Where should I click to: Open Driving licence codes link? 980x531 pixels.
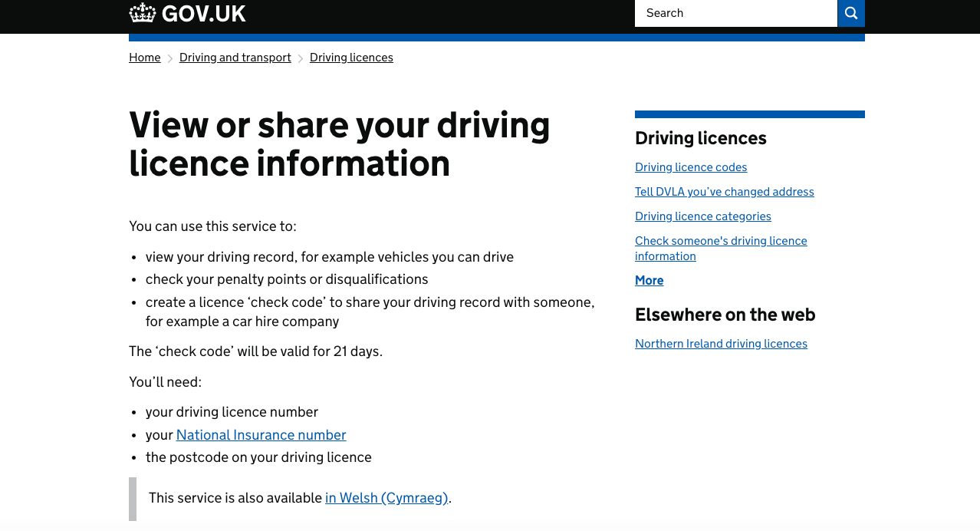(691, 167)
